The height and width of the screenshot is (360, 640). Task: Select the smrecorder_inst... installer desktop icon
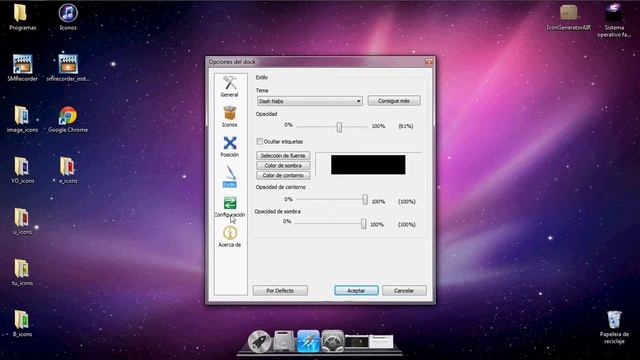(x=68, y=68)
